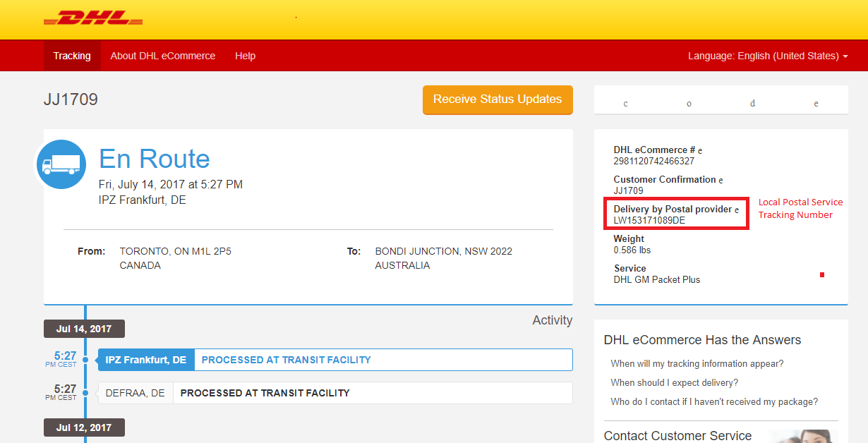Click the DHL logo in the header

coord(93,19)
